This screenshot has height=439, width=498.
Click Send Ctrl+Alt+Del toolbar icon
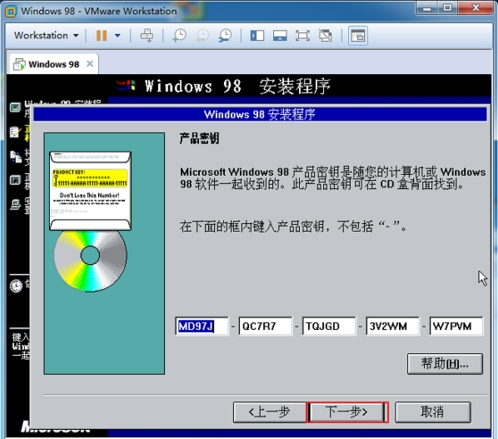[x=147, y=35]
